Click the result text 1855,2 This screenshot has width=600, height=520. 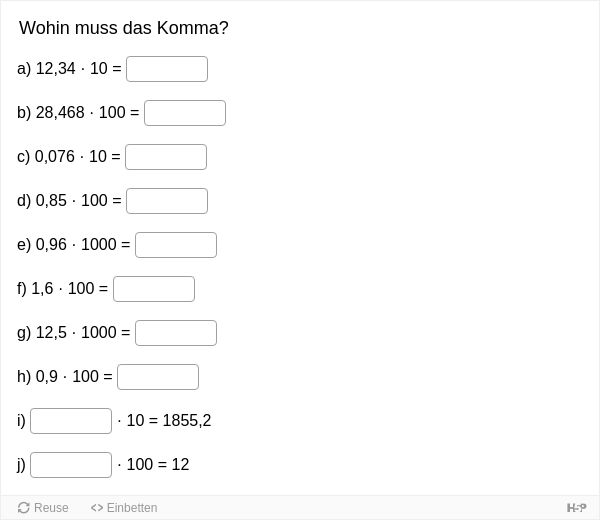[187, 421]
